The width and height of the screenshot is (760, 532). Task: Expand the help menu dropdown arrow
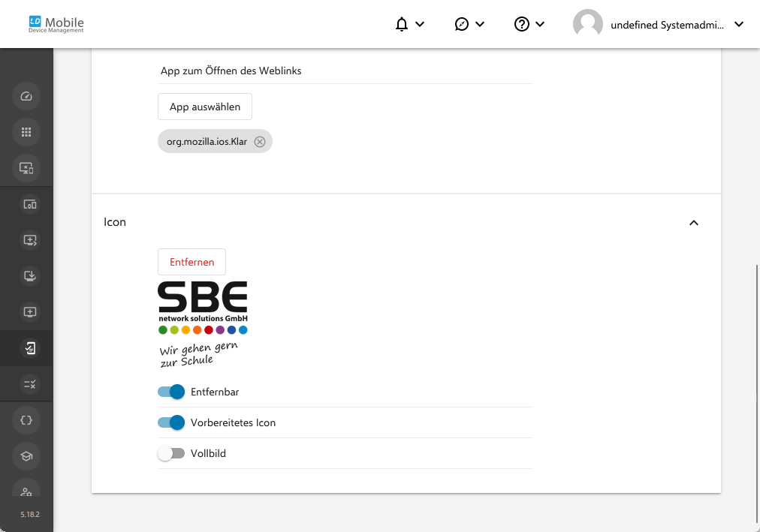coord(540,24)
